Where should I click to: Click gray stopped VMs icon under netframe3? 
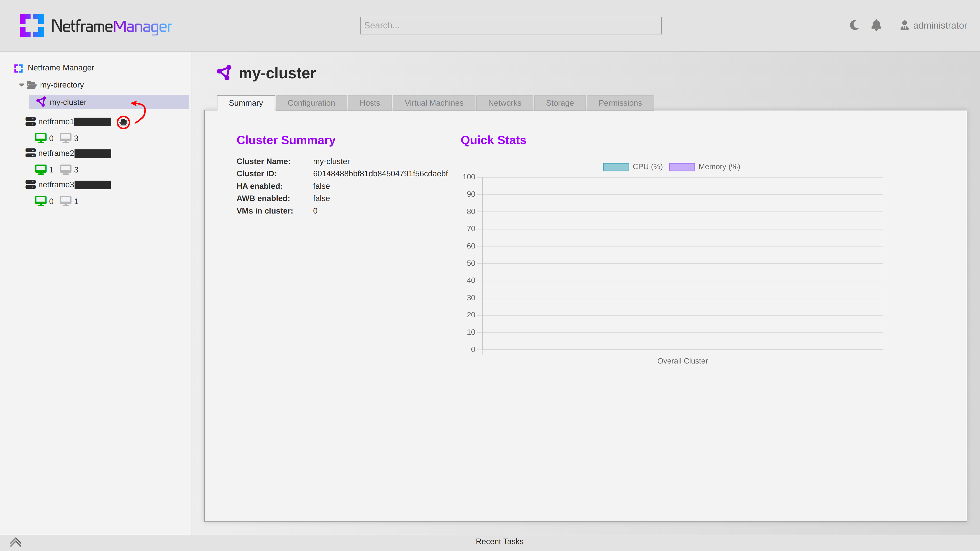[x=65, y=201]
